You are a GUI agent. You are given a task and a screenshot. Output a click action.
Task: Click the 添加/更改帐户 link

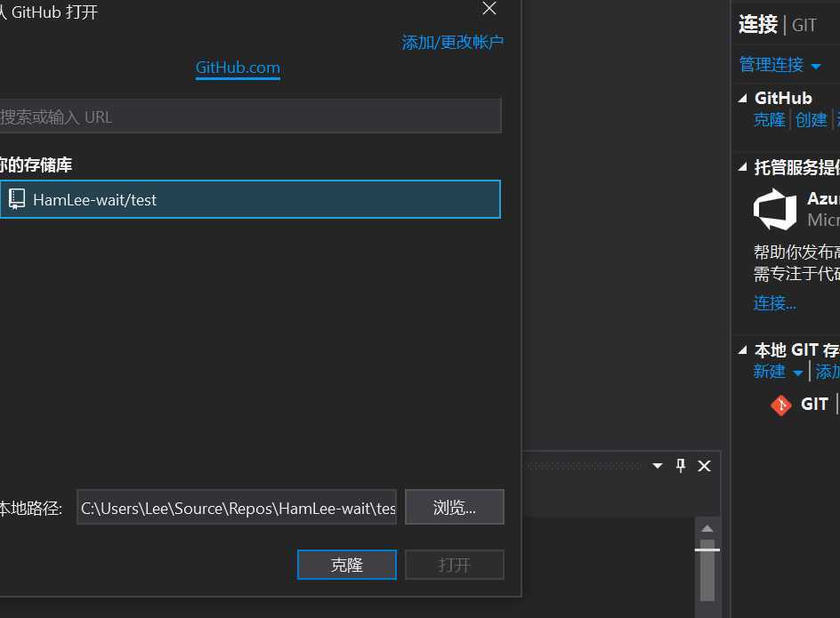pyautogui.click(x=452, y=43)
